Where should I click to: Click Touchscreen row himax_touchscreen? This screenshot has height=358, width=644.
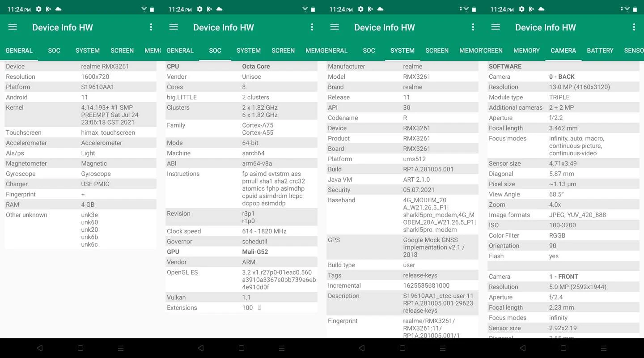(80, 132)
